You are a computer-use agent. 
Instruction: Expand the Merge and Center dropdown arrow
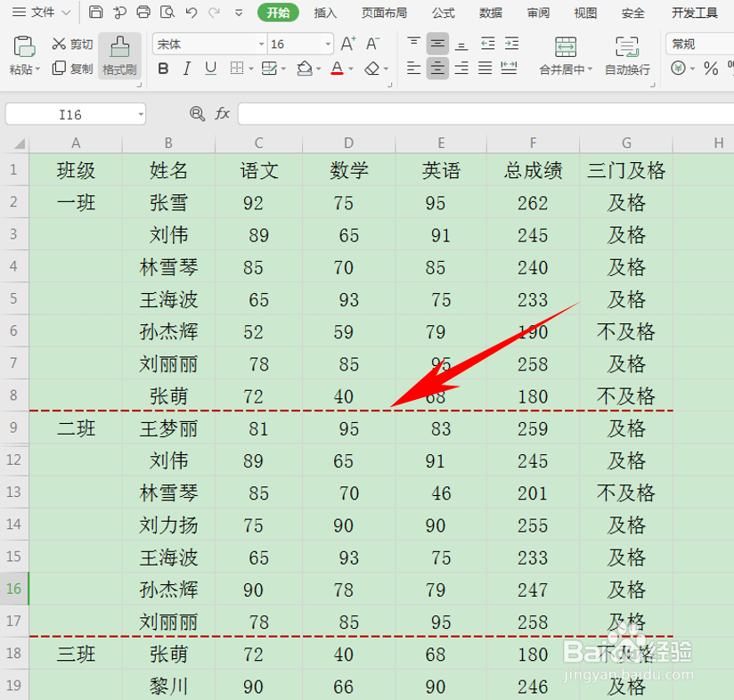tap(591, 69)
